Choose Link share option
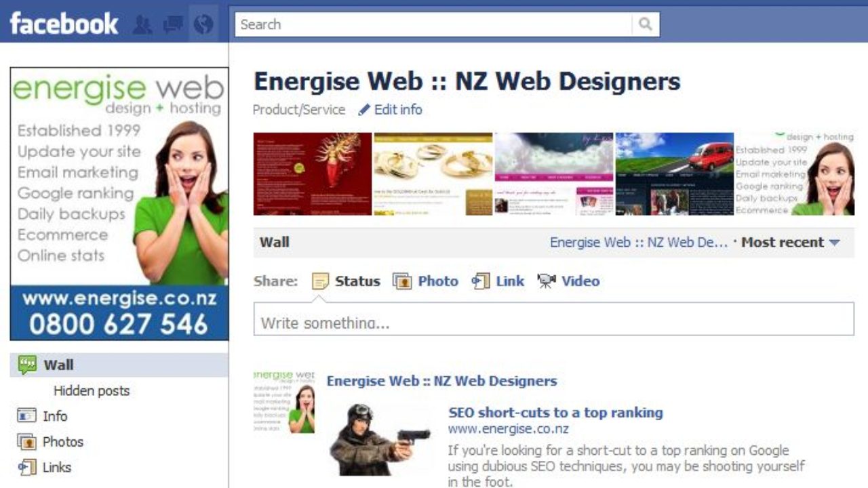Screen dimensions: 868x488 tap(498, 281)
